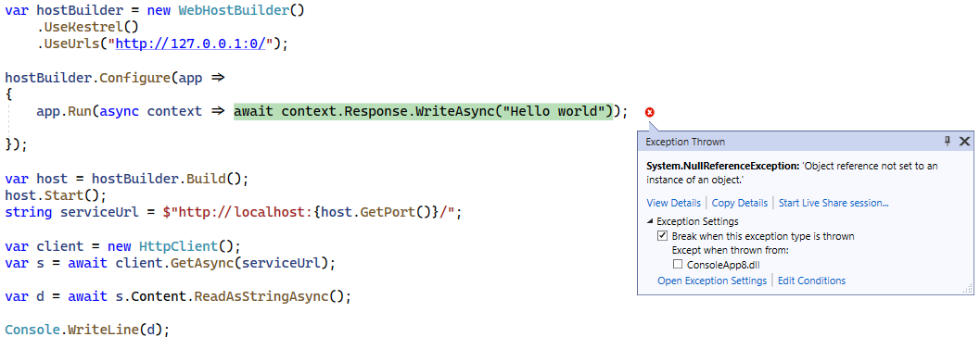The width and height of the screenshot is (980, 337).
Task: Uncheck Break when this exception type is thrown
Action: (662, 236)
